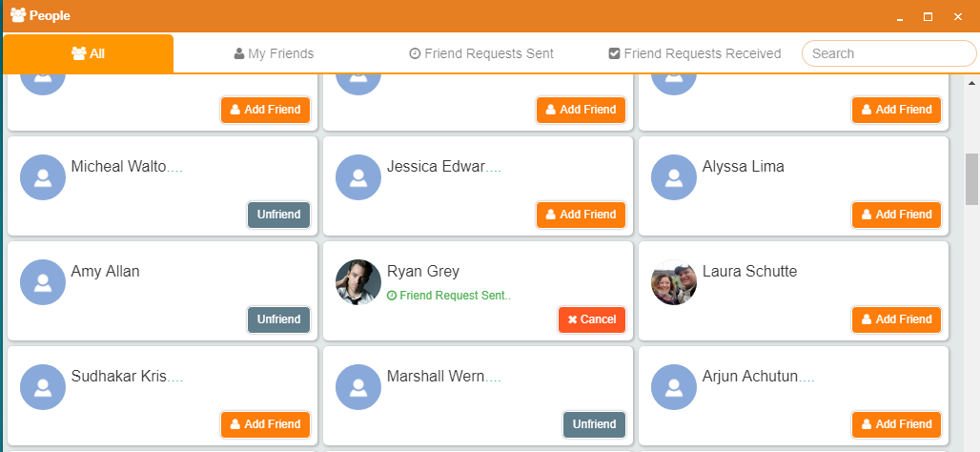Viewport: 980px width, 452px height.
Task: Add Alyssa Lima as a friend
Action: [x=896, y=215]
